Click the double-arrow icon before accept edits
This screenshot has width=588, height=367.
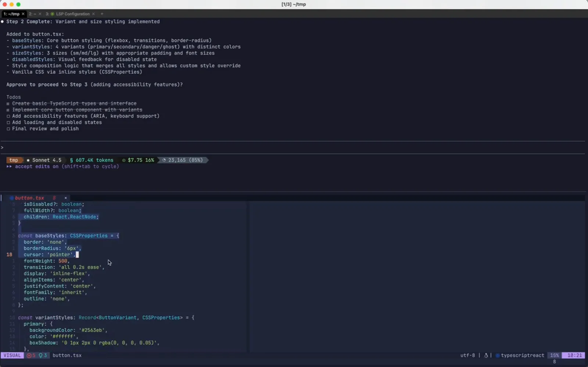9,167
